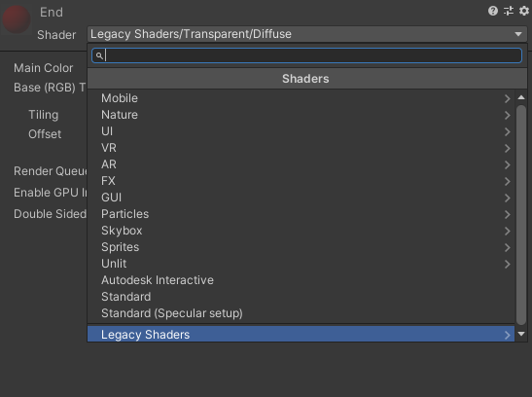Open the Nature shader category

pyautogui.click(x=301, y=115)
